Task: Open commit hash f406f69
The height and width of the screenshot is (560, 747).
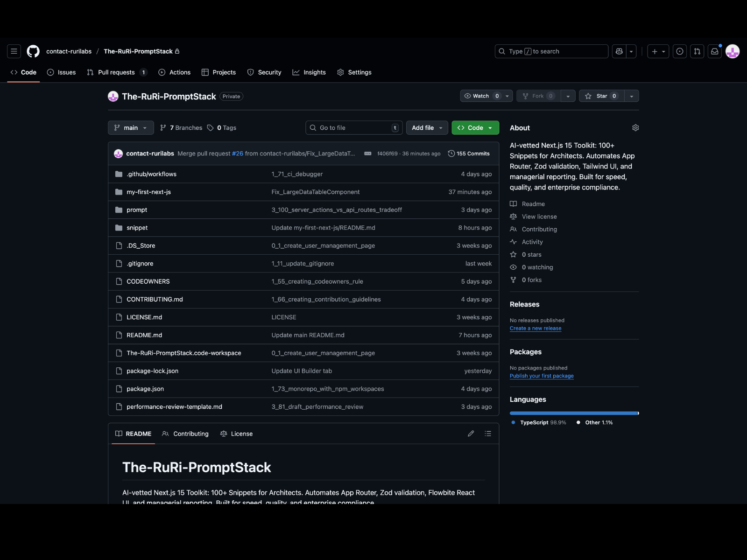Action: 387,154
